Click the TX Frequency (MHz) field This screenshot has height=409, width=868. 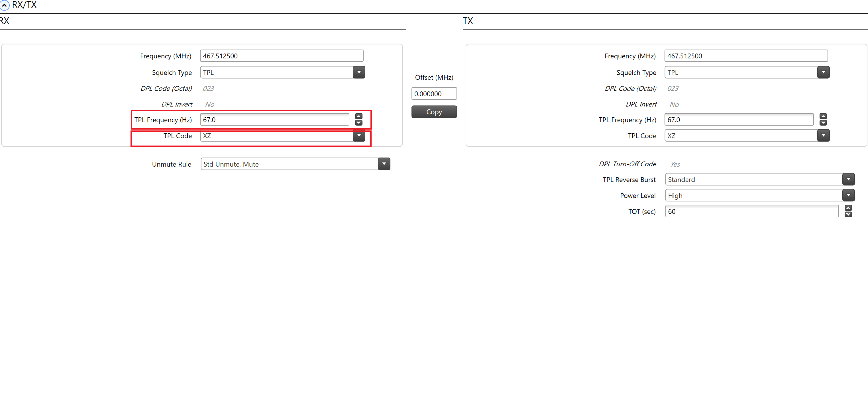click(x=746, y=56)
